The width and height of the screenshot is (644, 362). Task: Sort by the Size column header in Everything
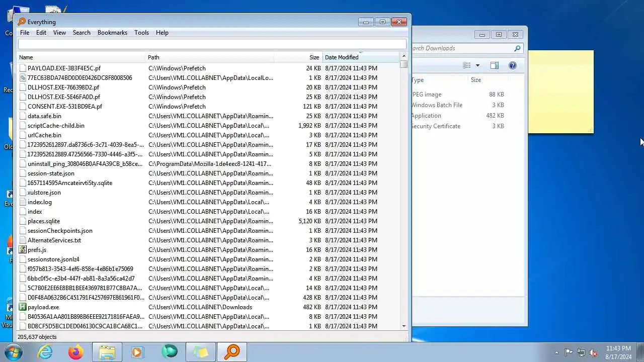(298, 57)
